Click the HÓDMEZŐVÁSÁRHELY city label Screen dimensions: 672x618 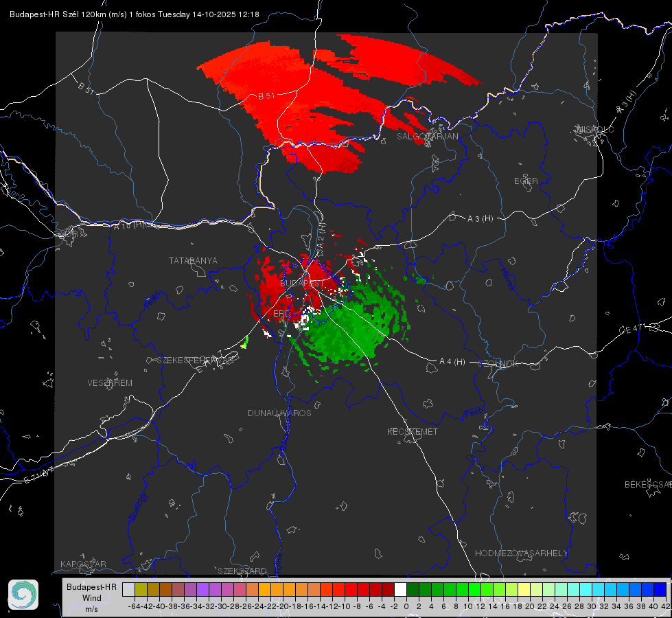[x=522, y=553]
